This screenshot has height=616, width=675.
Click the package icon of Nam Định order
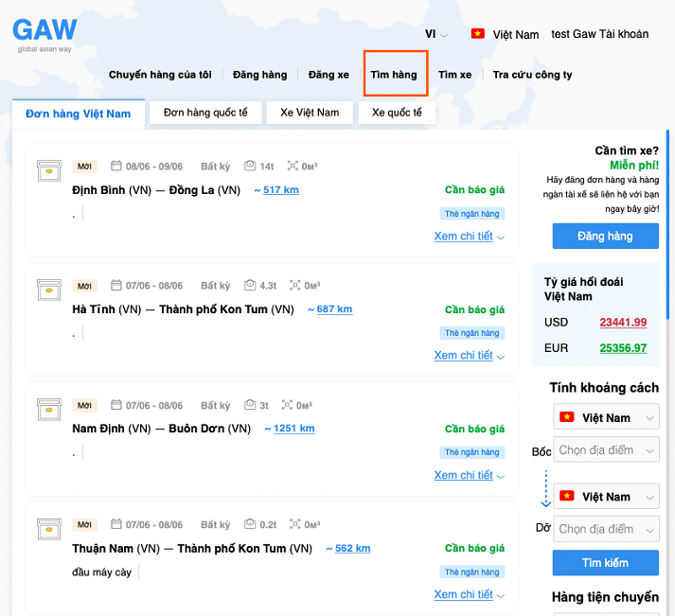48,410
